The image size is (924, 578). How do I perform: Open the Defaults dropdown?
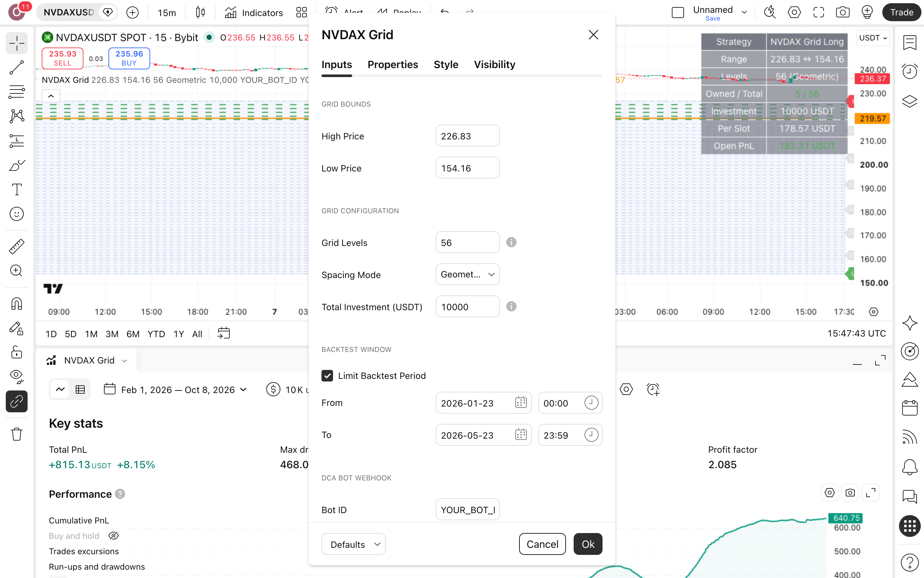[x=353, y=544]
